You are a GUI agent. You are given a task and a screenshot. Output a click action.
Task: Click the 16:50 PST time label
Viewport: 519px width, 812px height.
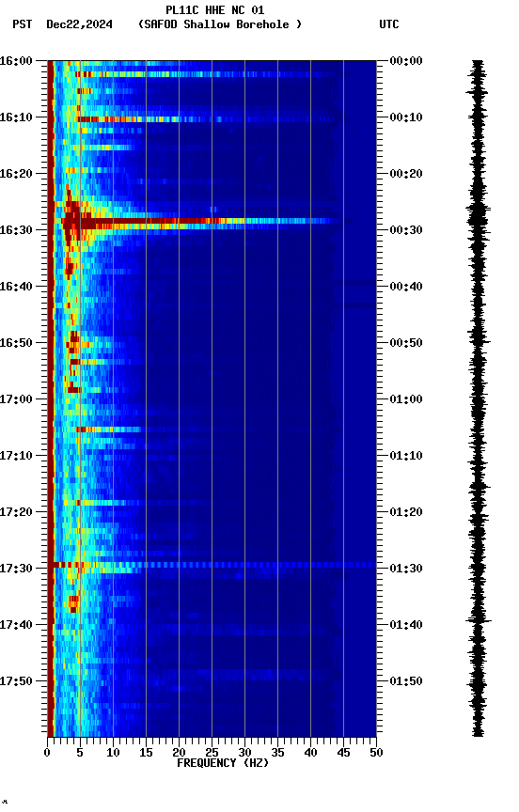point(16,343)
